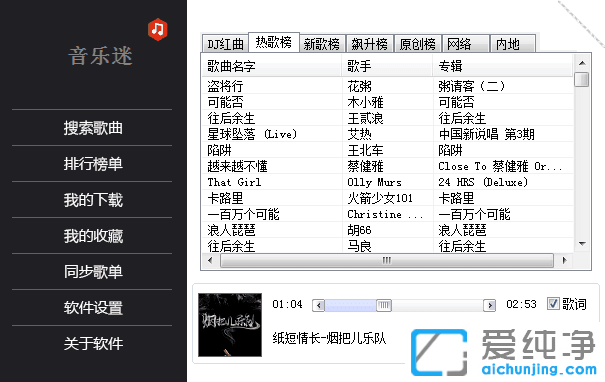Click singer 王北车
Viewport: 605px width, 382px height.
365,150
